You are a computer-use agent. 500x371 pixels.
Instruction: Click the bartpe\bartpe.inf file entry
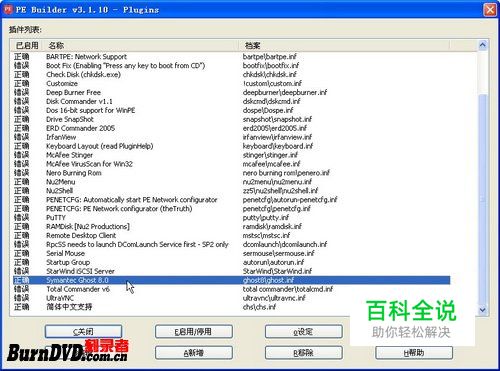coord(269,57)
